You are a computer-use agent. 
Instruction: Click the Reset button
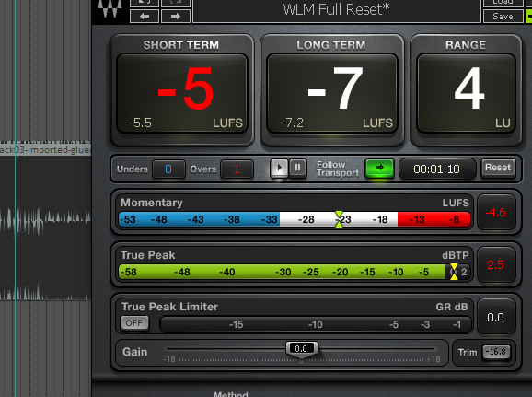498,168
